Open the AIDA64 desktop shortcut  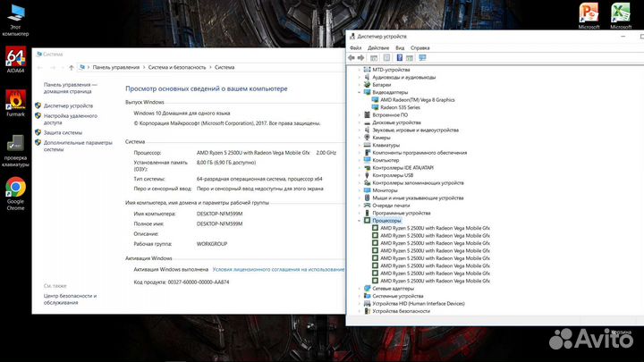pos(15,60)
